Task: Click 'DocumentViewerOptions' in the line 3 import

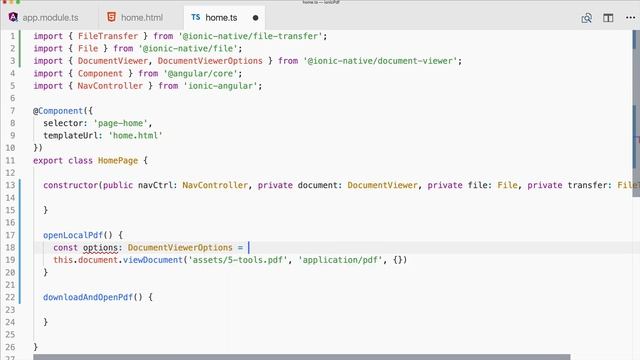Action: pyautogui.click(x=210, y=61)
